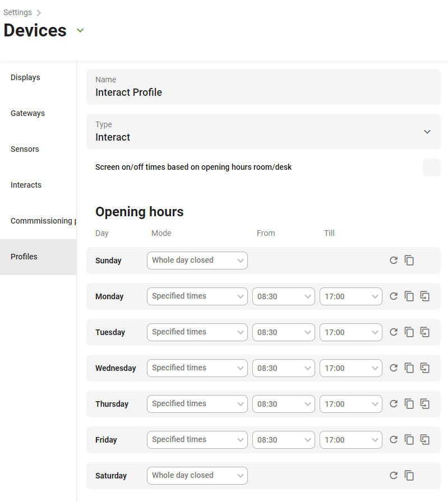
Task: Click the copy icon for Sunday hours
Action: click(x=409, y=261)
